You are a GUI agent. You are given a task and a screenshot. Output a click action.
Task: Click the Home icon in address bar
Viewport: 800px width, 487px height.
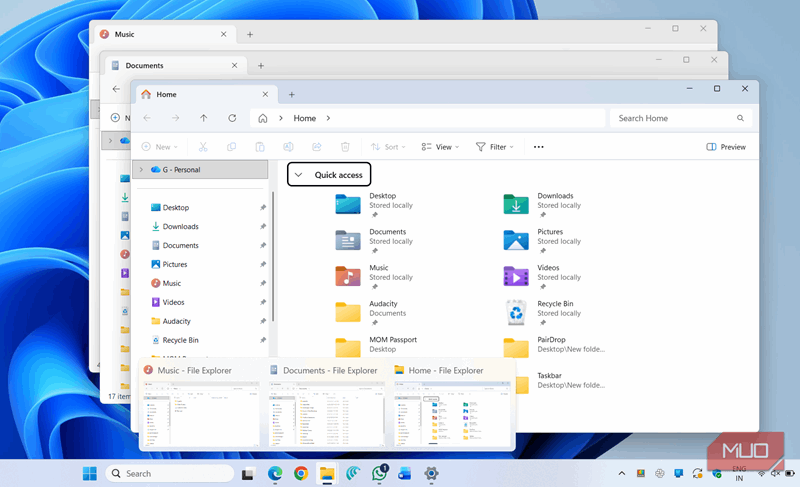[x=263, y=118]
